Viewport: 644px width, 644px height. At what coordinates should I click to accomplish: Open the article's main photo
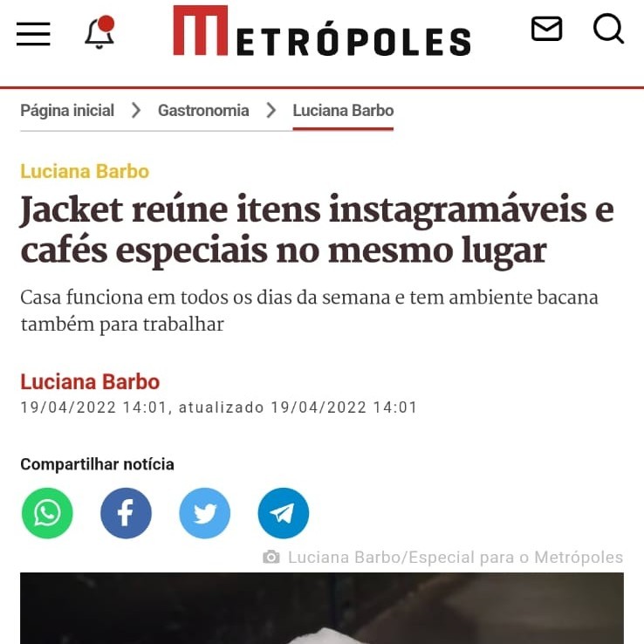pos(322,608)
